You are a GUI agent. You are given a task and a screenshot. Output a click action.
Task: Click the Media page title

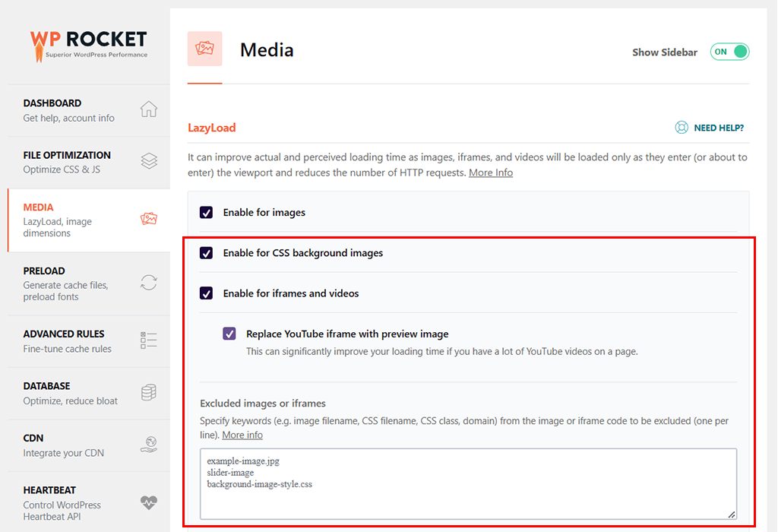pyautogui.click(x=267, y=50)
